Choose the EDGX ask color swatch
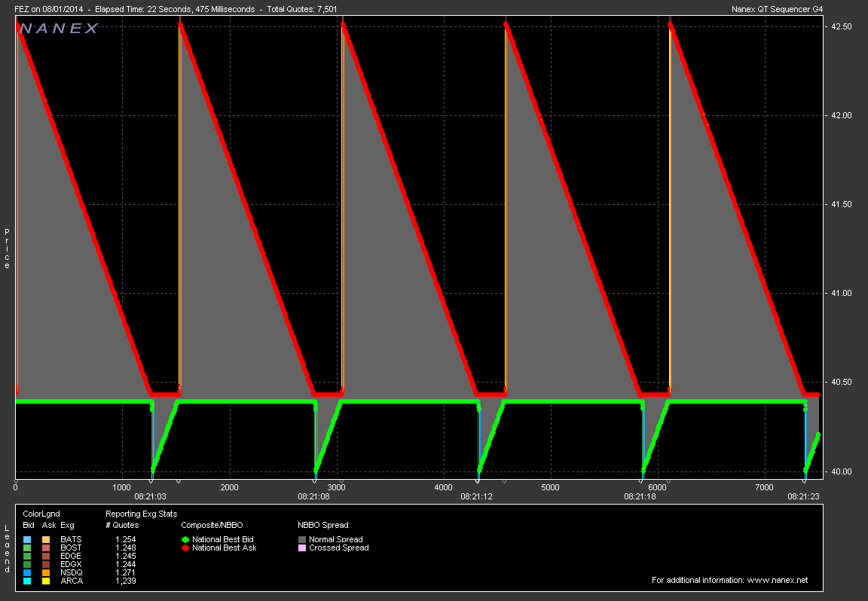This screenshot has width=868, height=601. [x=46, y=565]
